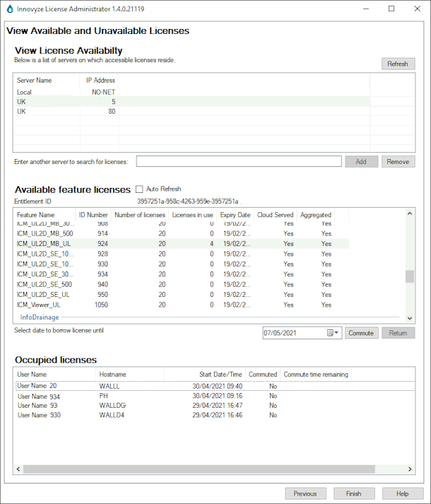Image resolution: width=431 pixels, height=504 pixels.
Task: Click the InfoDrainage group heading
Action: pos(40,317)
